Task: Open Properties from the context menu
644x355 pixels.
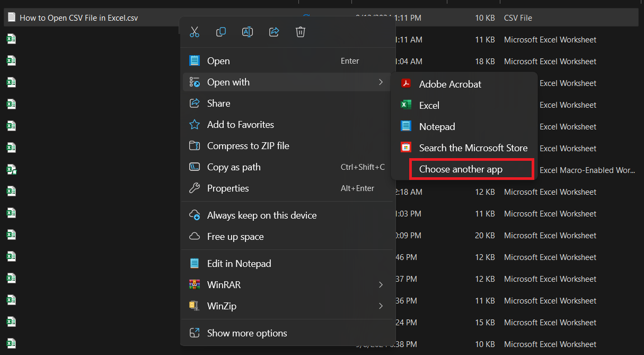Action: [x=288, y=188]
